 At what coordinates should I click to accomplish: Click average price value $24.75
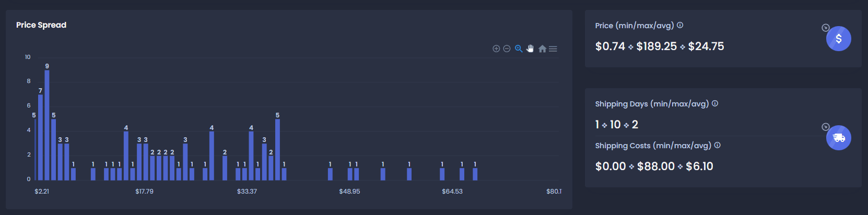[706, 46]
